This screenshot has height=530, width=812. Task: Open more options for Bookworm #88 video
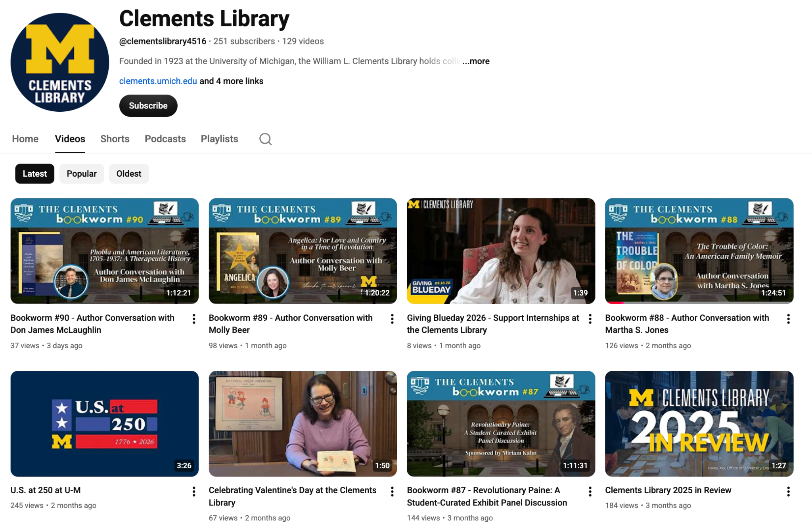[788, 319]
